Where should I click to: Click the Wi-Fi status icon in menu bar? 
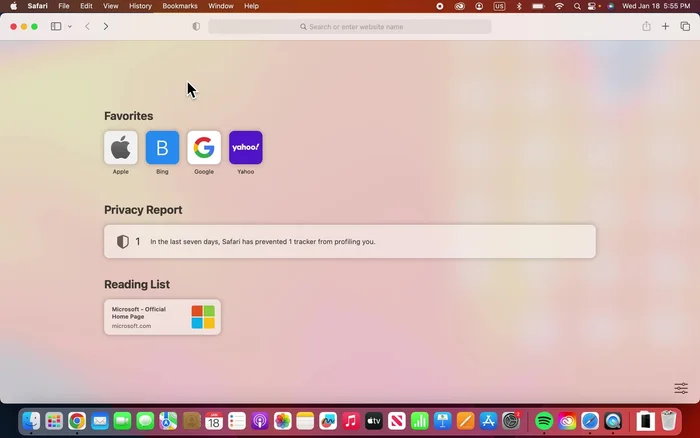pyautogui.click(x=558, y=6)
